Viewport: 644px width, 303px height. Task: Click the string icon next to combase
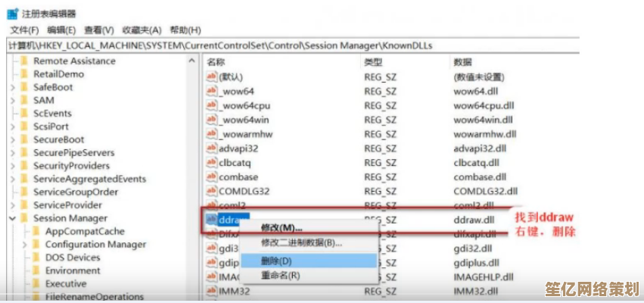pos(212,176)
